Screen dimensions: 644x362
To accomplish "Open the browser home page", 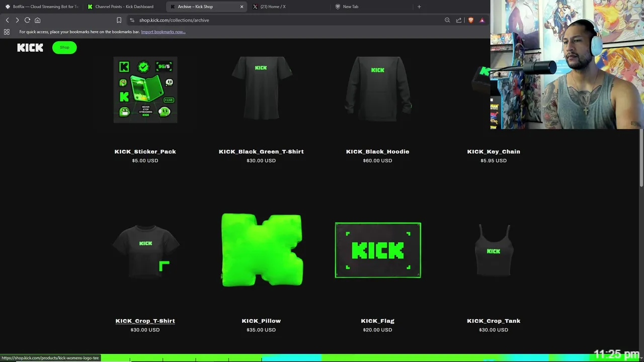I will pyautogui.click(x=37, y=20).
